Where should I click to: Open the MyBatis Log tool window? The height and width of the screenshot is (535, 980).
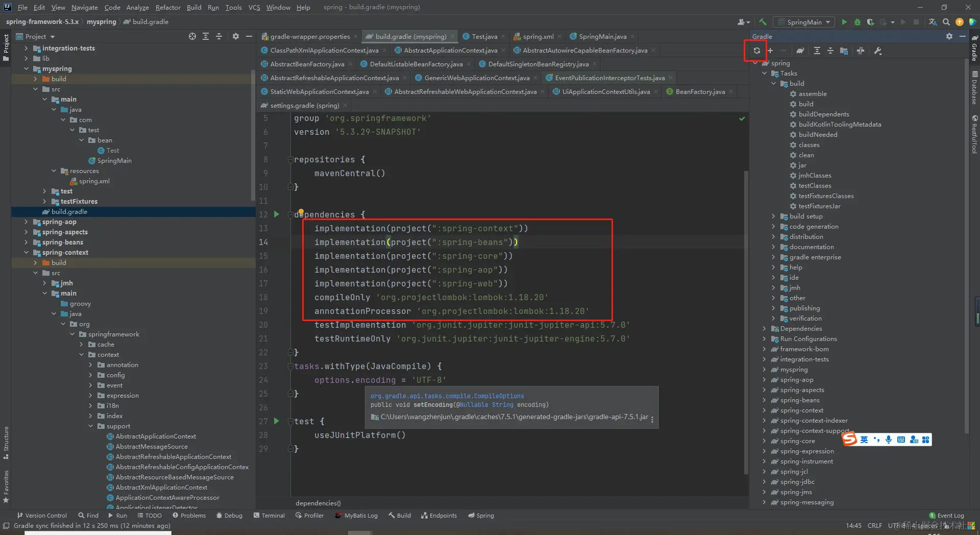pyautogui.click(x=356, y=516)
